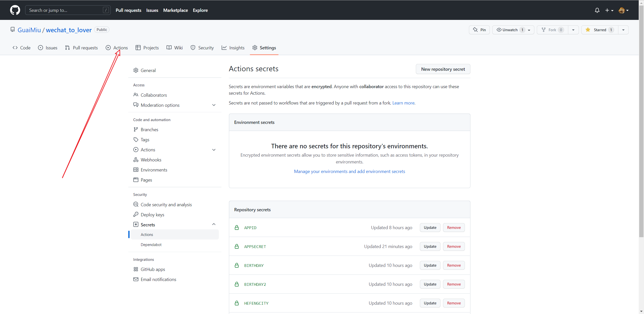Update the HEFENGCITY secret
644x314 pixels.
(430, 303)
